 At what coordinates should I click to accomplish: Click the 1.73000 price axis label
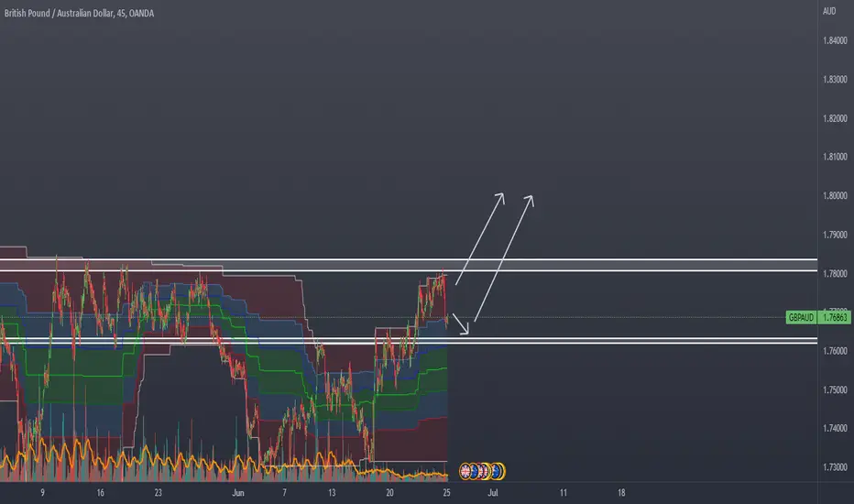[x=835, y=467]
